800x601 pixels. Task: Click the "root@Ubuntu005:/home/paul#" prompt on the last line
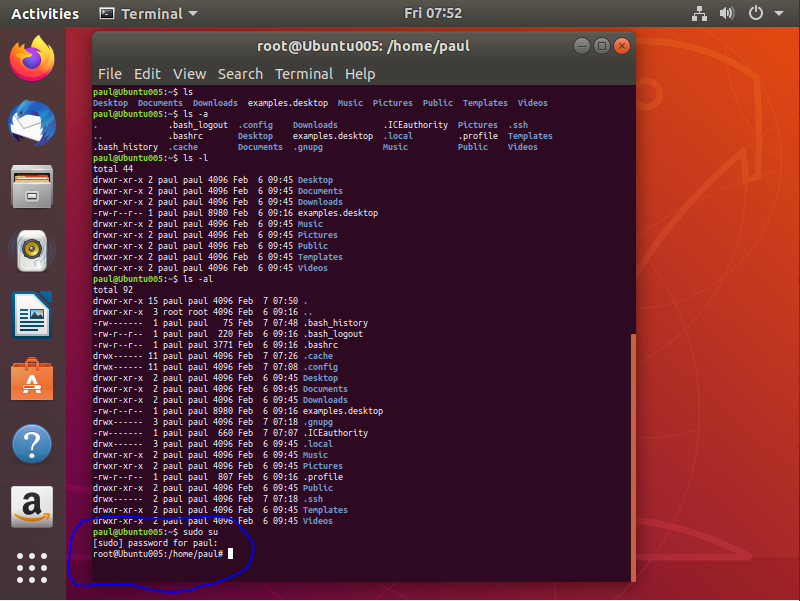pyautogui.click(x=158, y=554)
